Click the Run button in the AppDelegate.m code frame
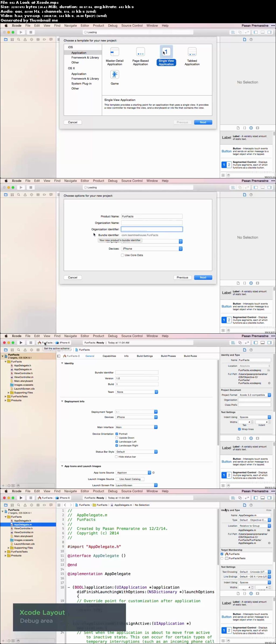The height and width of the screenshot is (644, 276). pos(21,498)
